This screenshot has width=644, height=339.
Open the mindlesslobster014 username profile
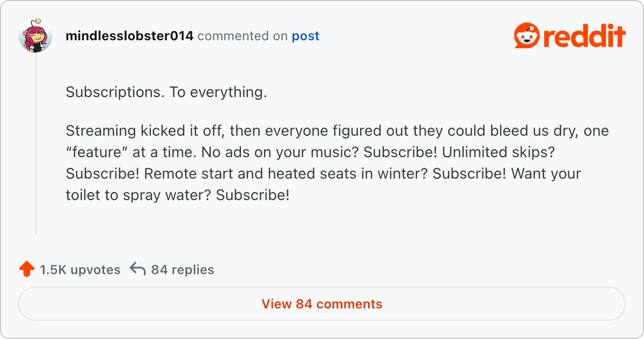point(129,36)
